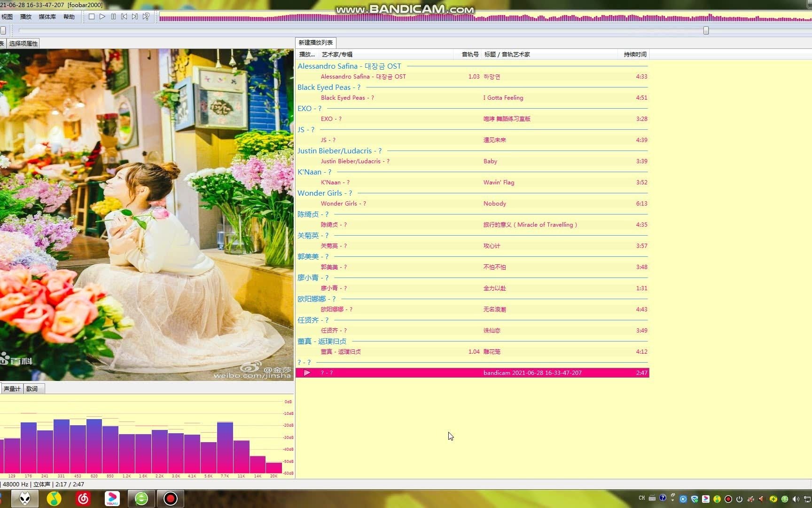Click the green sync arrows taskbar icon
This screenshot has height=508, width=812.
141,499
